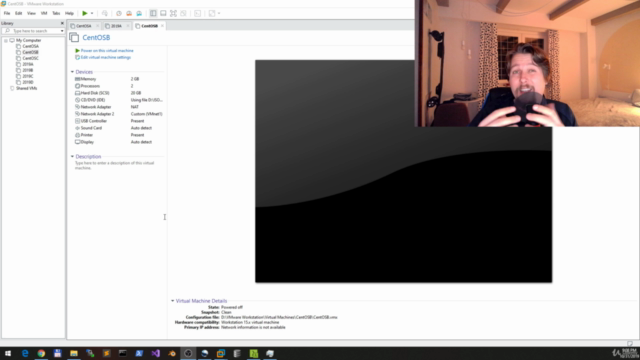Open the power options dropdown arrow
The width and height of the screenshot is (640, 360).
pyautogui.click(x=92, y=13)
